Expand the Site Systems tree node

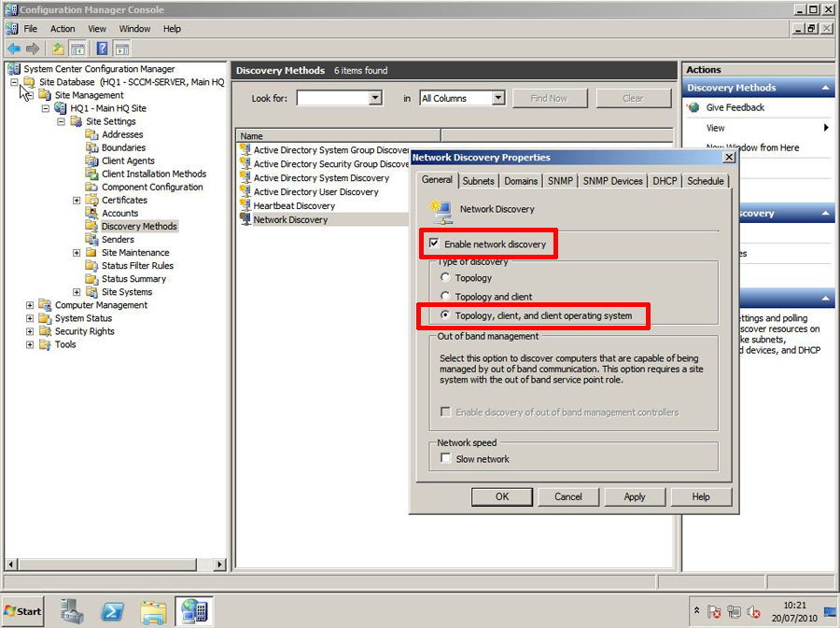tap(77, 292)
